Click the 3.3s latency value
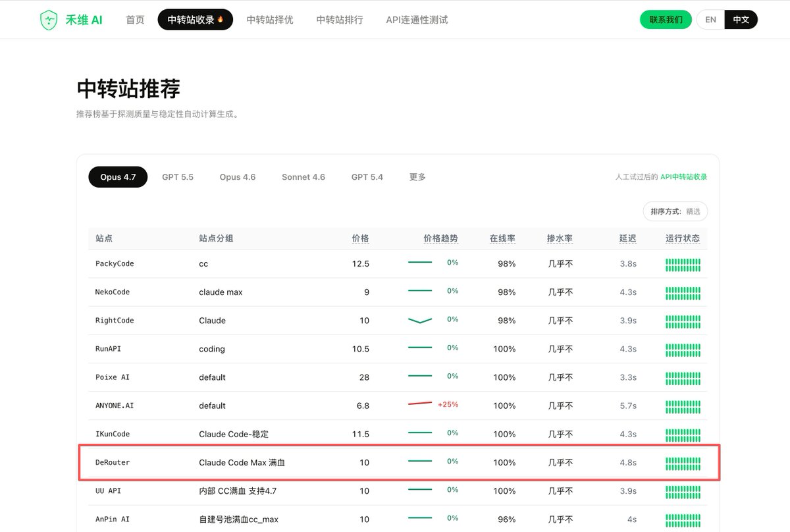790x532 pixels. tap(628, 377)
